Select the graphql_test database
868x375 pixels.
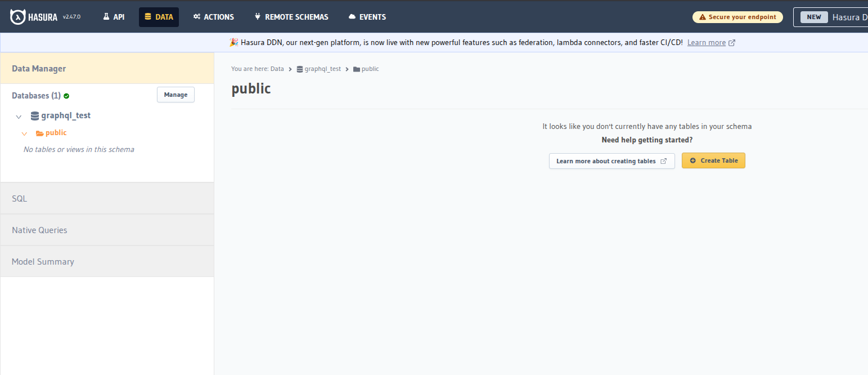pyautogui.click(x=66, y=115)
